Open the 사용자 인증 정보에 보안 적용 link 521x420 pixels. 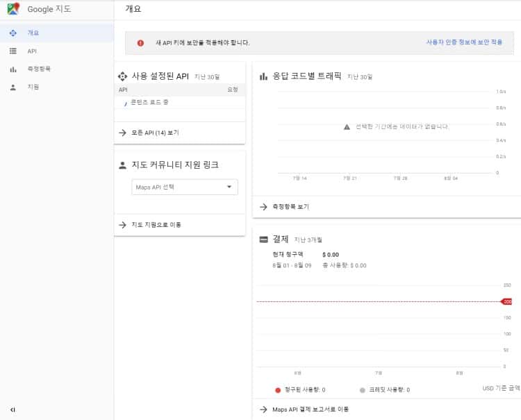coord(464,42)
